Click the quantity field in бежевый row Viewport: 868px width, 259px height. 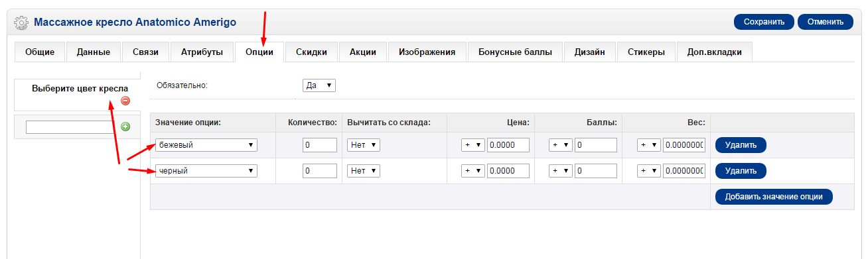coord(320,145)
